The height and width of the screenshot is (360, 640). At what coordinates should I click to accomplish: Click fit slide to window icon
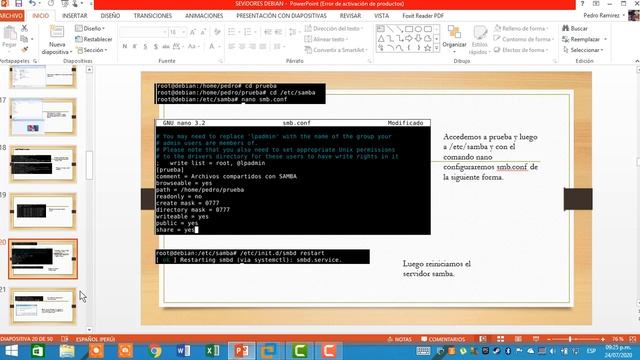click(633, 339)
